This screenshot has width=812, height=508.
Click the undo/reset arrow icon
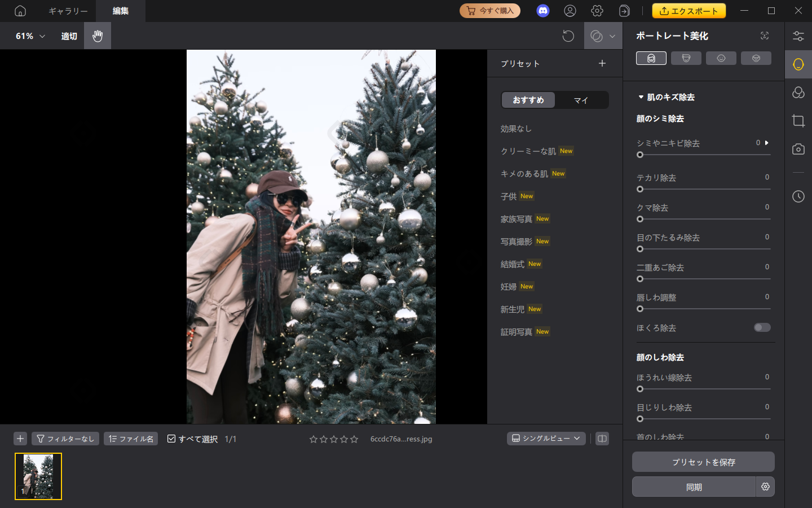(568, 36)
